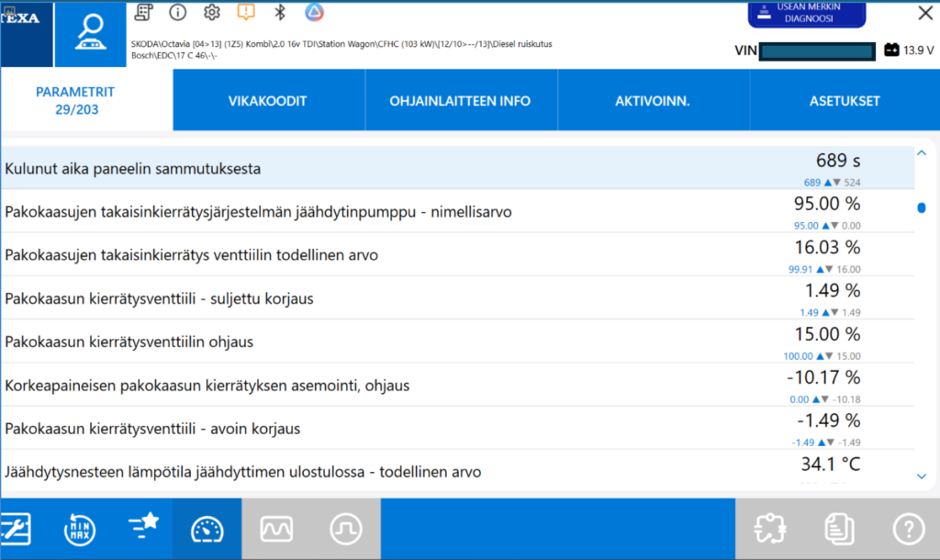The height and width of the screenshot is (560, 940).
Task: Click the -10.17 % value
Action: tap(823, 377)
